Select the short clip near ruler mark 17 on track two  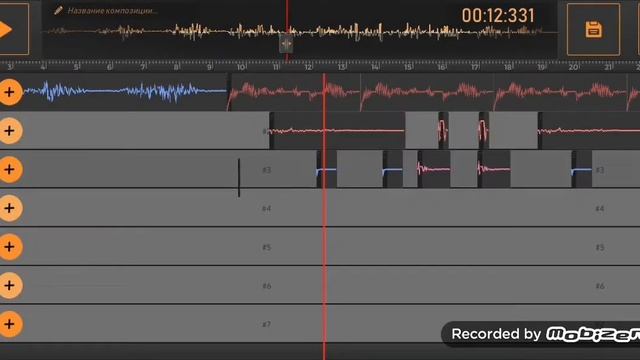484,131
